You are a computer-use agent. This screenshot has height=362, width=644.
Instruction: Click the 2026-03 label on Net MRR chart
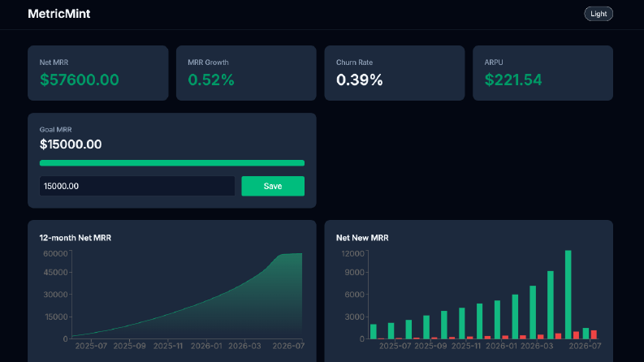click(244, 346)
